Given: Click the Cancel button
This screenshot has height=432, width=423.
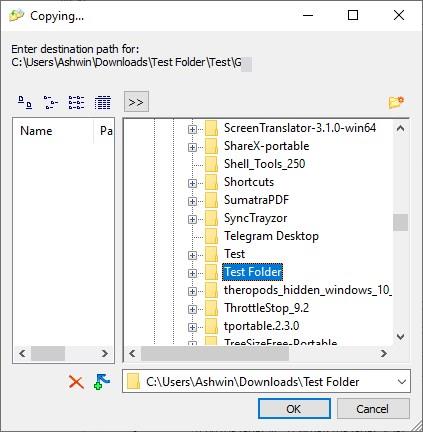Looking at the screenshot, I should (373, 409).
